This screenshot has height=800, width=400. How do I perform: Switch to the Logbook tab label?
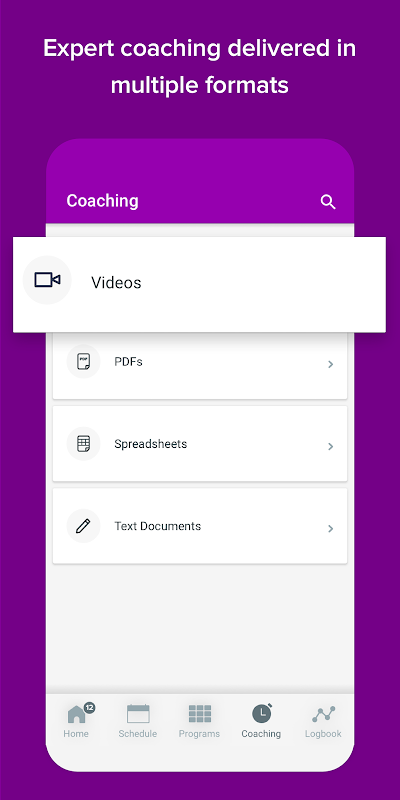pyautogui.click(x=323, y=734)
